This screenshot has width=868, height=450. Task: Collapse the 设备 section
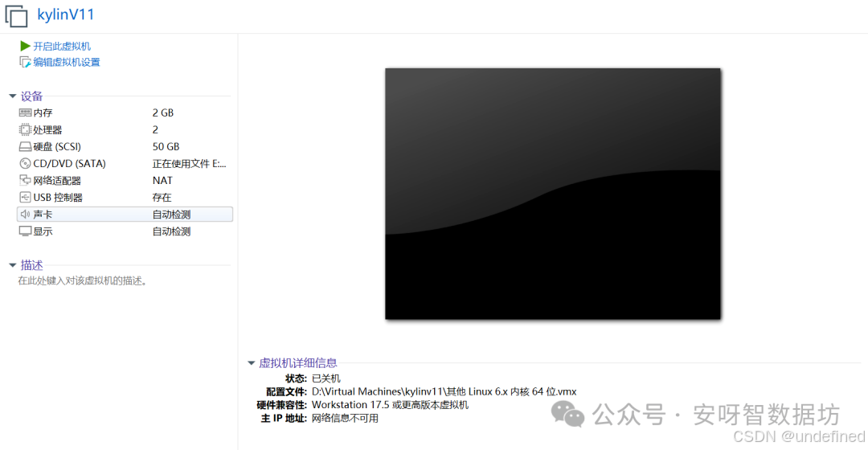pos(13,96)
